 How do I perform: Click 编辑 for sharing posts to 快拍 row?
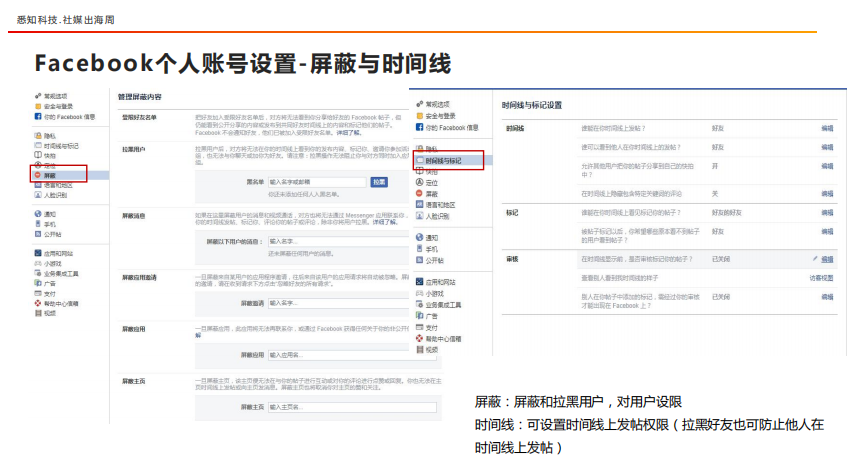827,166
